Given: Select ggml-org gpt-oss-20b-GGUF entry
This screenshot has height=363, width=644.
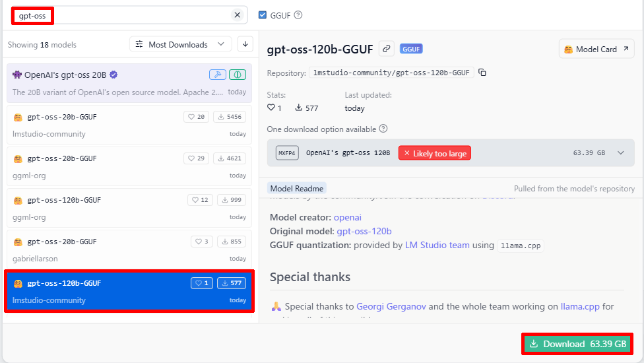Looking at the screenshot, I should coord(129,166).
